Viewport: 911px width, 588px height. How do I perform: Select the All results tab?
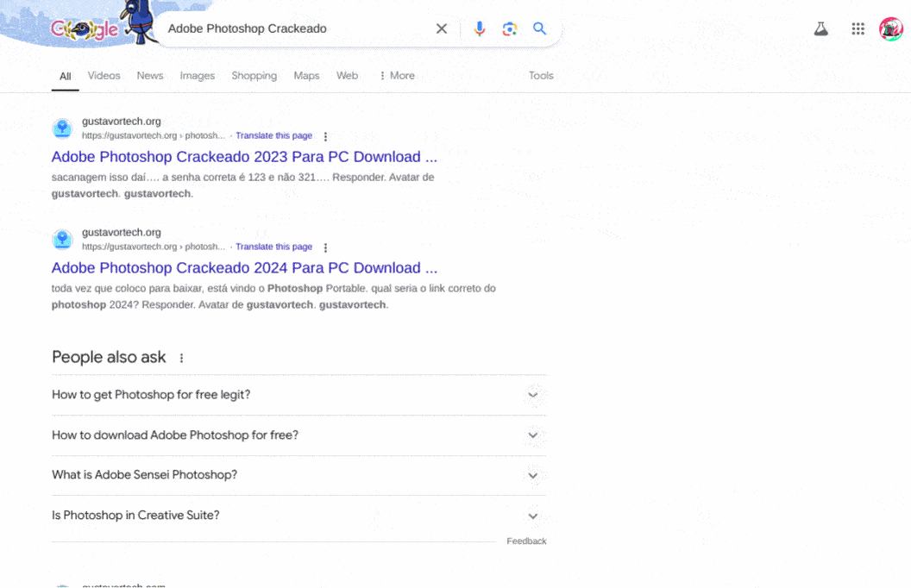[x=65, y=76]
